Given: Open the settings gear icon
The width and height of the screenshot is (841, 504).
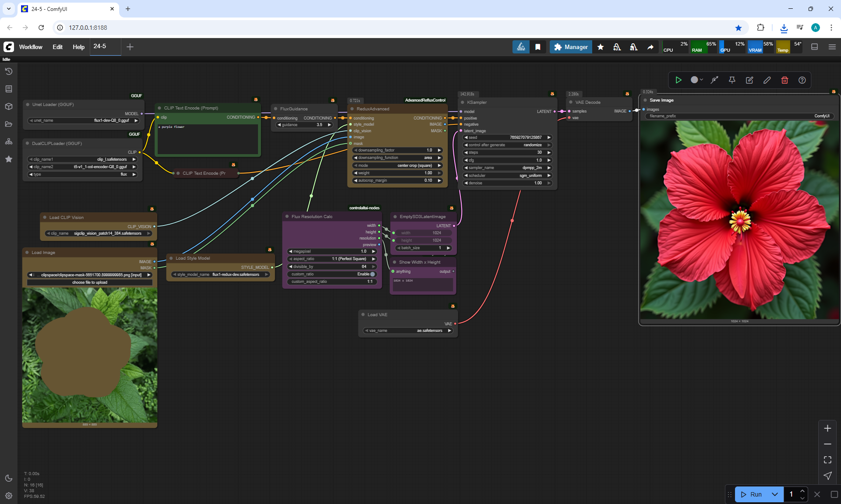Looking at the screenshot, I should coord(9,496).
